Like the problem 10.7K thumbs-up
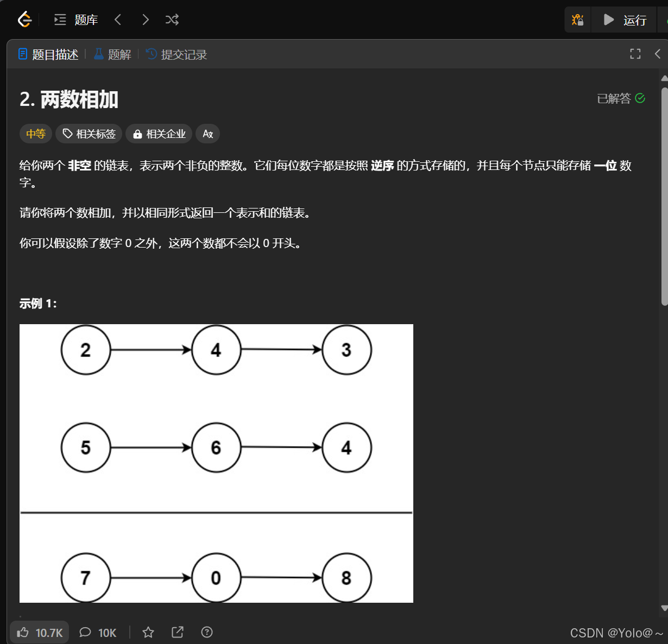 click(40, 633)
